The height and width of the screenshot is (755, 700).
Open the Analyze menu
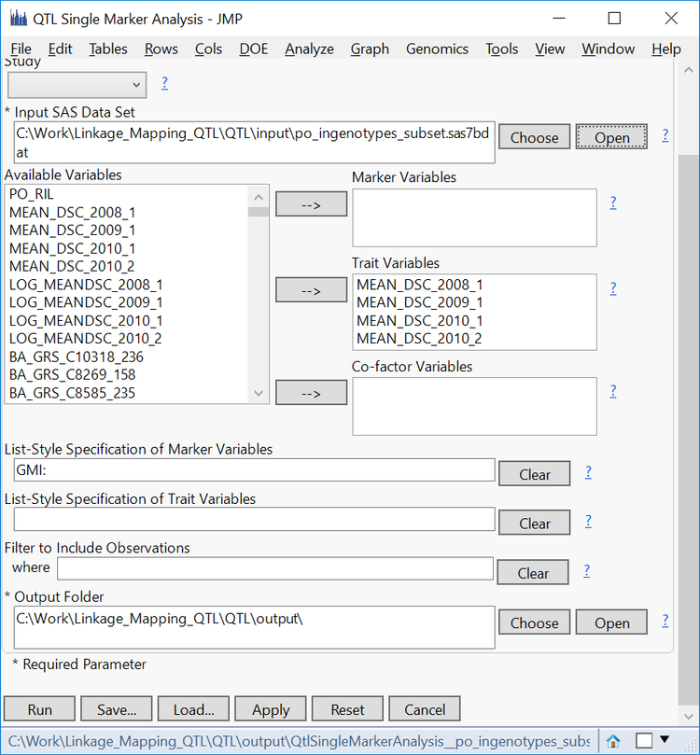point(308,49)
